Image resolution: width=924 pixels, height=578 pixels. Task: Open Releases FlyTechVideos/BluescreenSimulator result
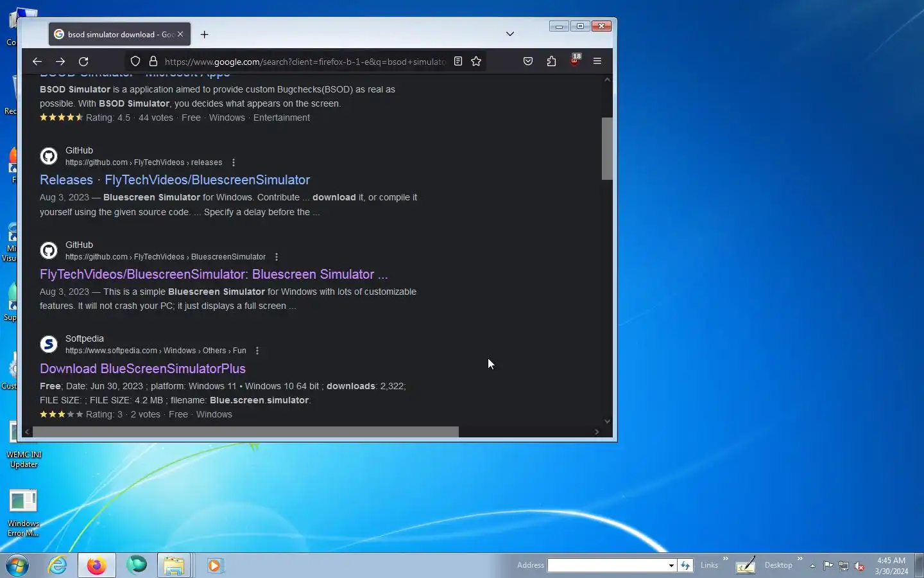[x=175, y=180]
